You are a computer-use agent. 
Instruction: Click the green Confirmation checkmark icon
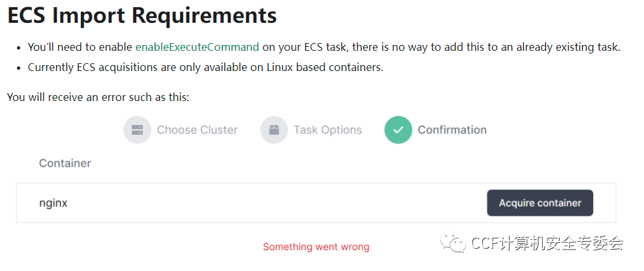[398, 130]
